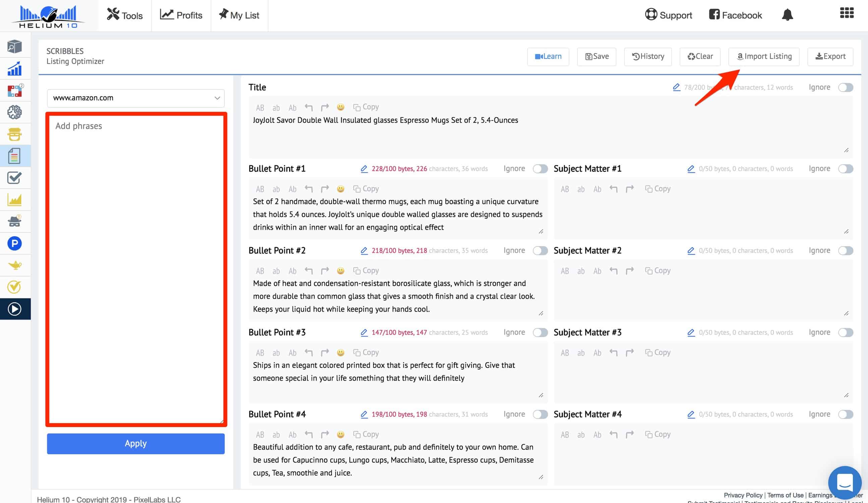Open the blue P circle sidebar tool
The width and height of the screenshot is (868, 503).
[x=14, y=243]
